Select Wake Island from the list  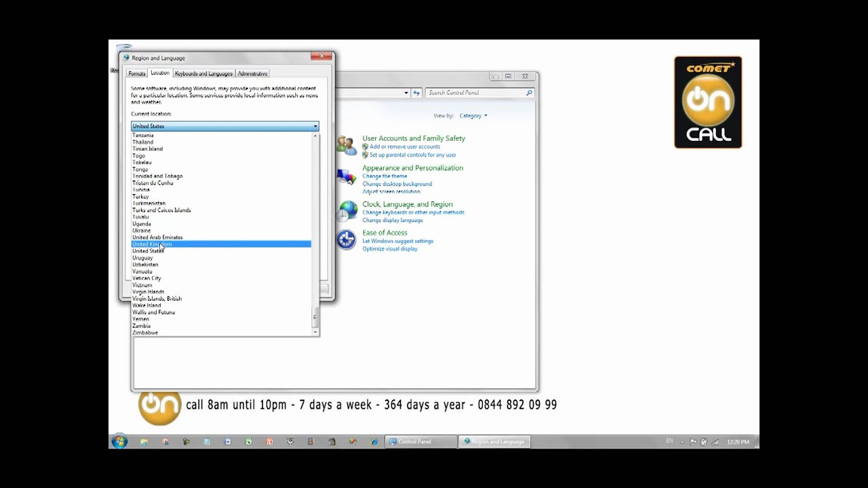221,306
